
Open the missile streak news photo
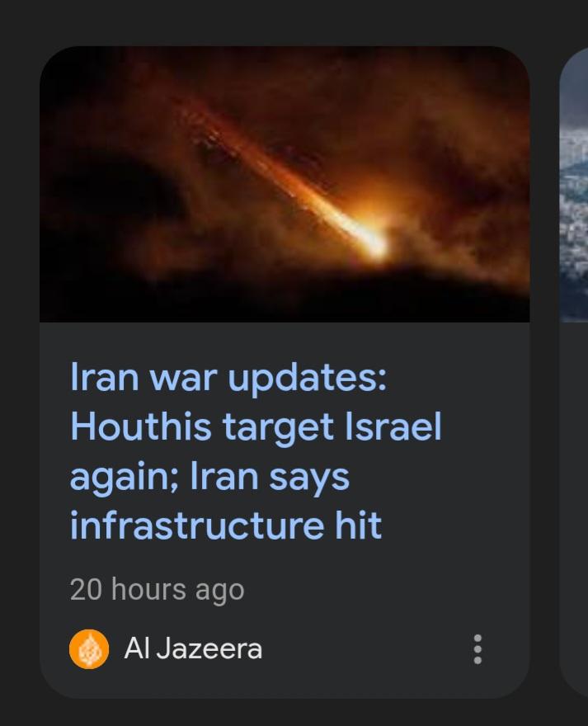pos(285,184)
